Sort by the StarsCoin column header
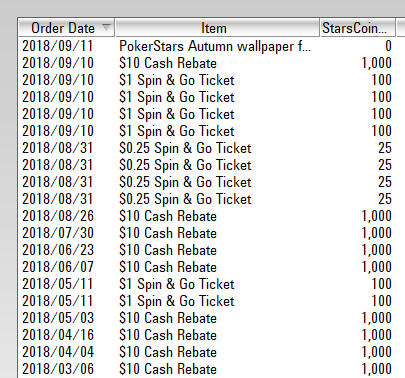Viewport: 405px width, 378px height. 357,28
